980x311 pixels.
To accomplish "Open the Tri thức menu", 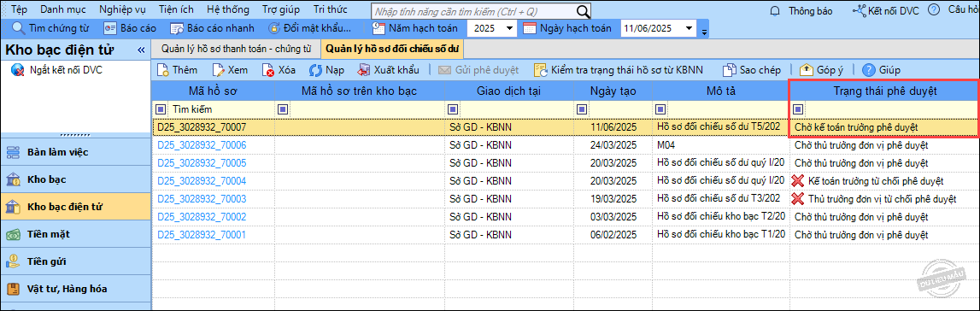I will click(x=331, y=9).
